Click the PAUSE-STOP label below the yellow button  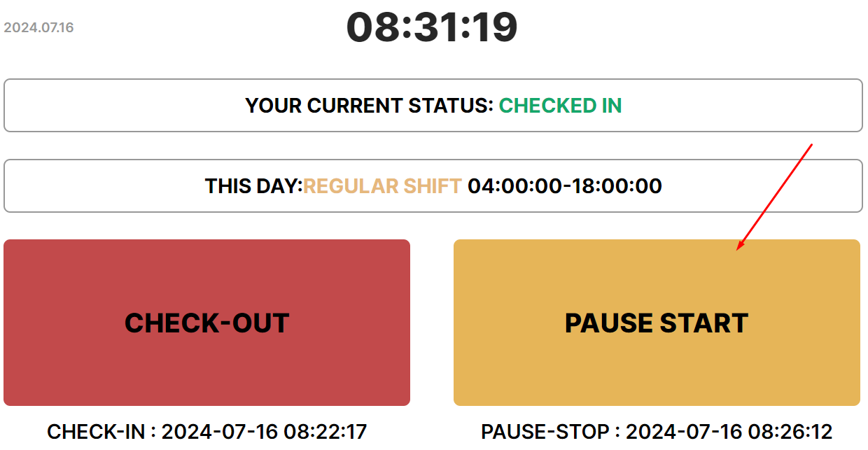(545, 432)
